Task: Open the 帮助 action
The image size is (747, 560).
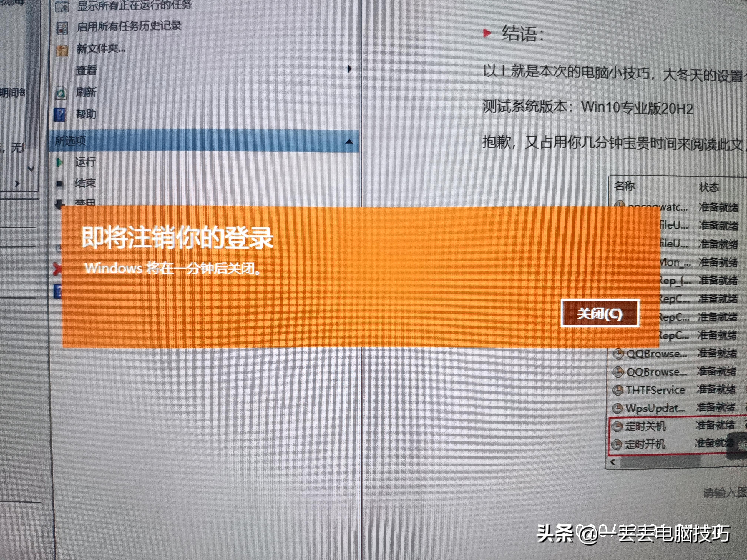Action: click(86, 114)
